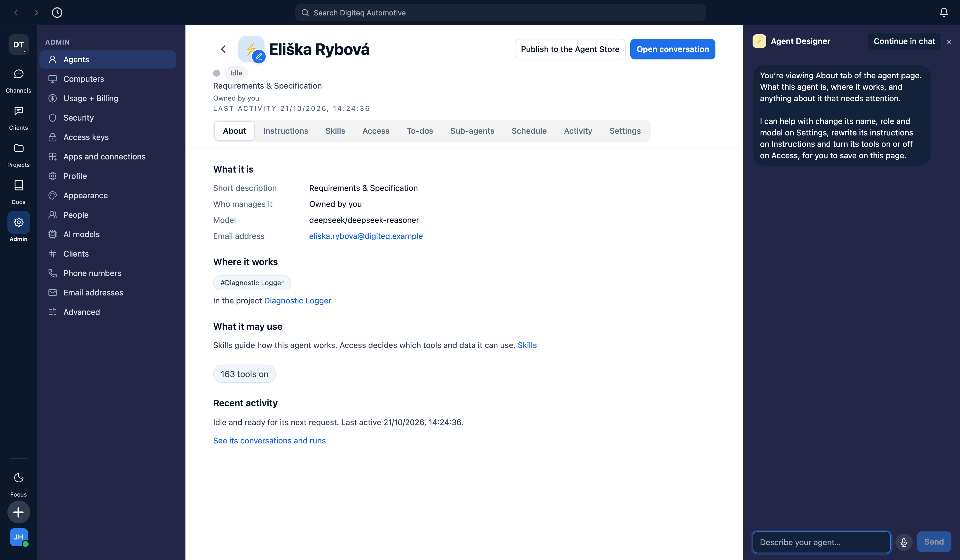Click Publish to the Agent Store
This screenshot has height=560, width=960.
click(570, 49)
